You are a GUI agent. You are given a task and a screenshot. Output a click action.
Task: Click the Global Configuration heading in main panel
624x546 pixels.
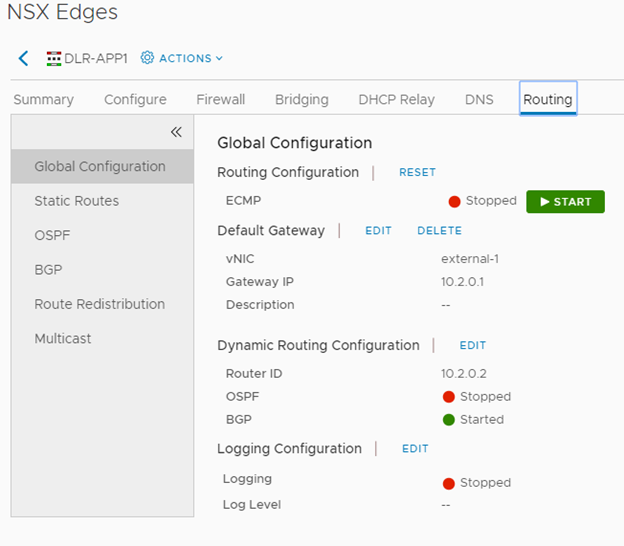tap(294, 143)
